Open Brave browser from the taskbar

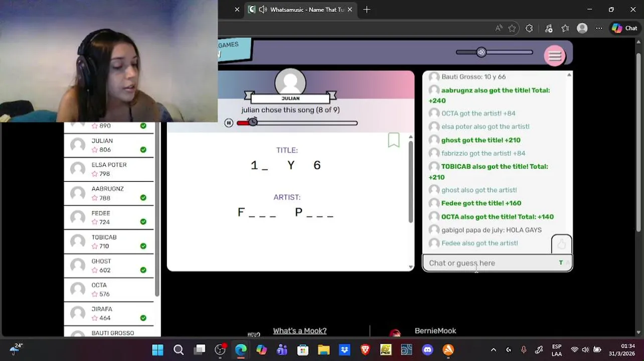click(x=365, y=350)
